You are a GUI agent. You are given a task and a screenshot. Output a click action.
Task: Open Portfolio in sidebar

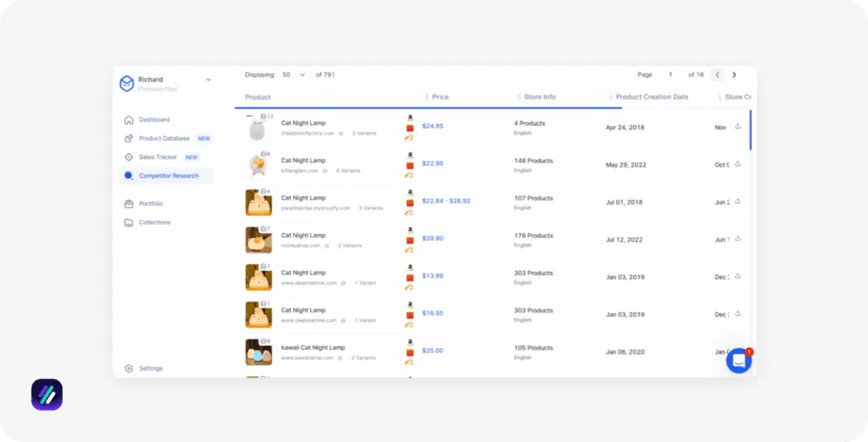pyautogui.click(x=151, y=203)
